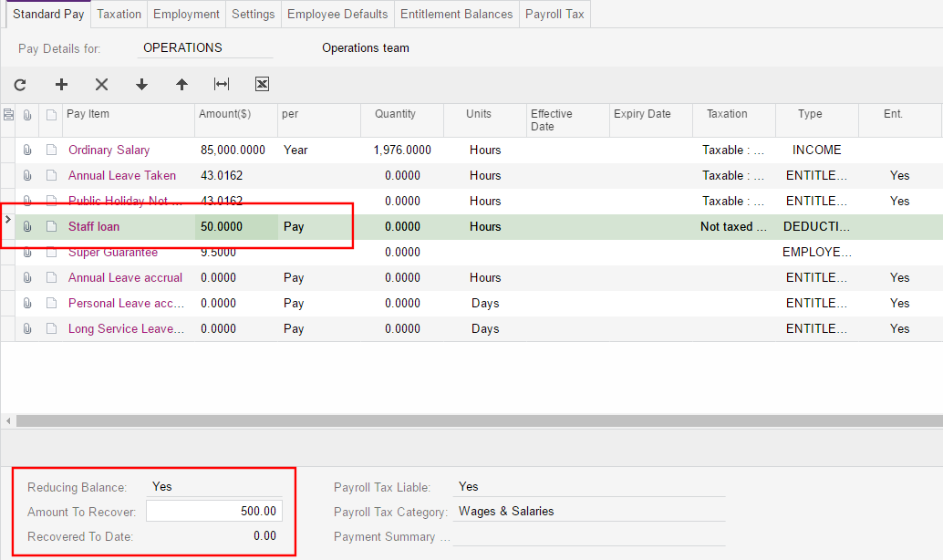
Task: Click the Fit to Screen columns icon
Action: point(222,85)
